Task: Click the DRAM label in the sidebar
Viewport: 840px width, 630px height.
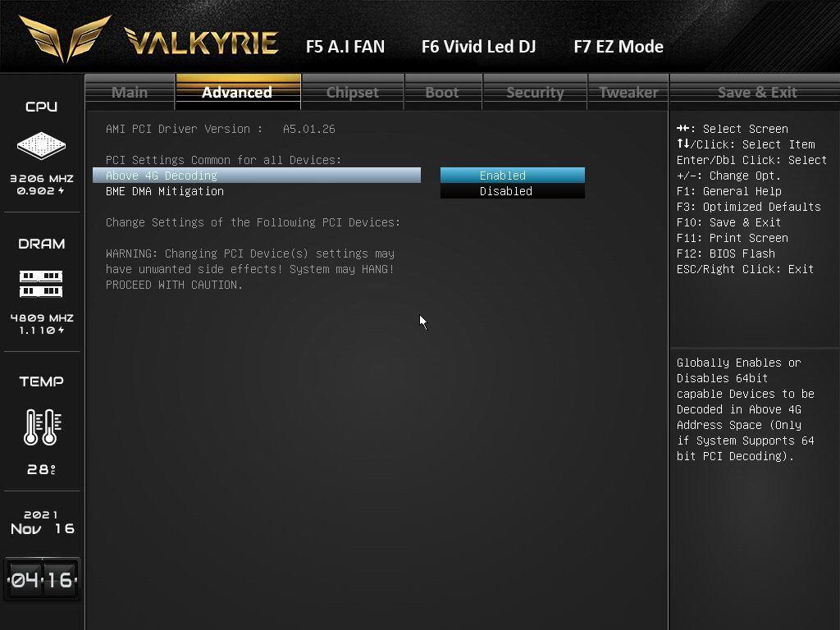Action: click(41, 244)
